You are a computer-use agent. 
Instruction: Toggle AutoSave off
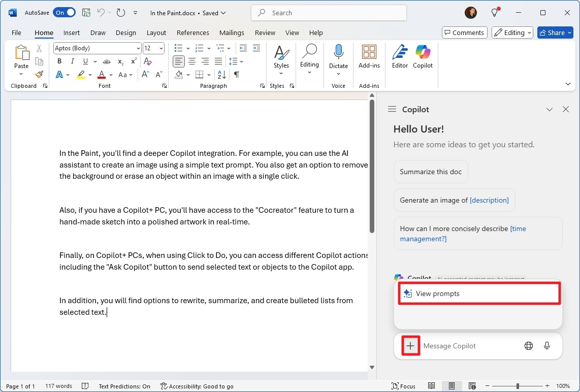(x=64, y=12)
